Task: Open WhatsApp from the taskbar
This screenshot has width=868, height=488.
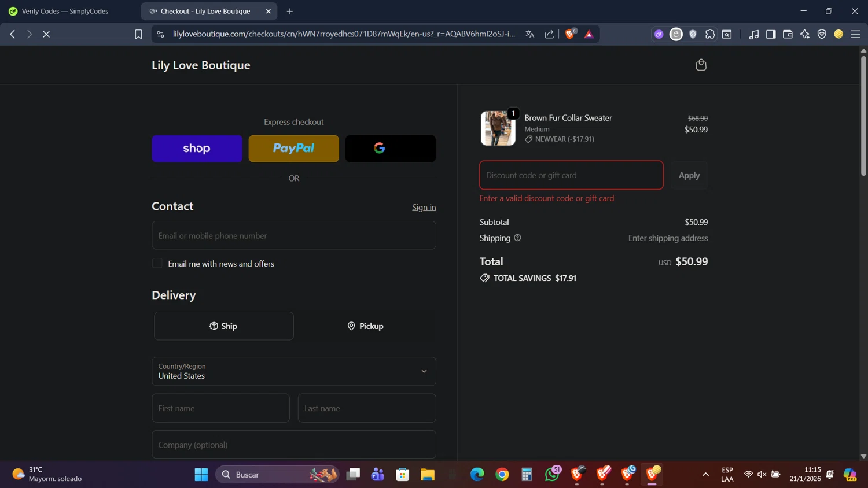Action: tap(553, 474)
